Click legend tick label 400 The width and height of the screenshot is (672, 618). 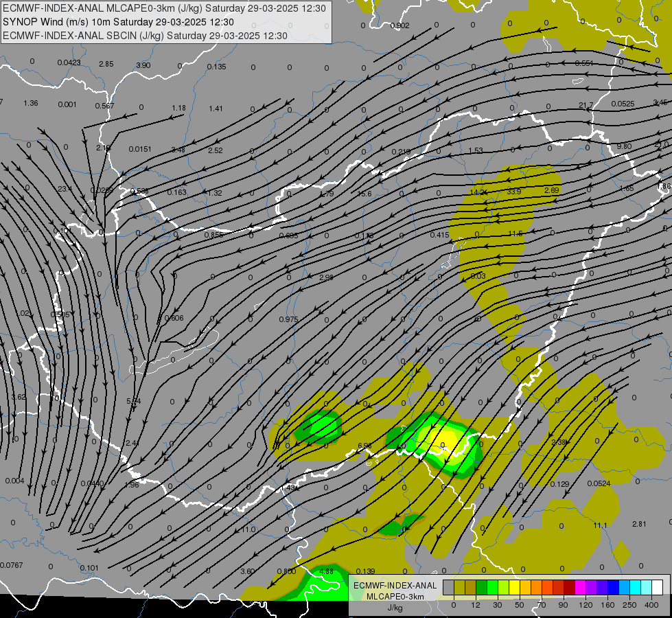coord(651,605)
